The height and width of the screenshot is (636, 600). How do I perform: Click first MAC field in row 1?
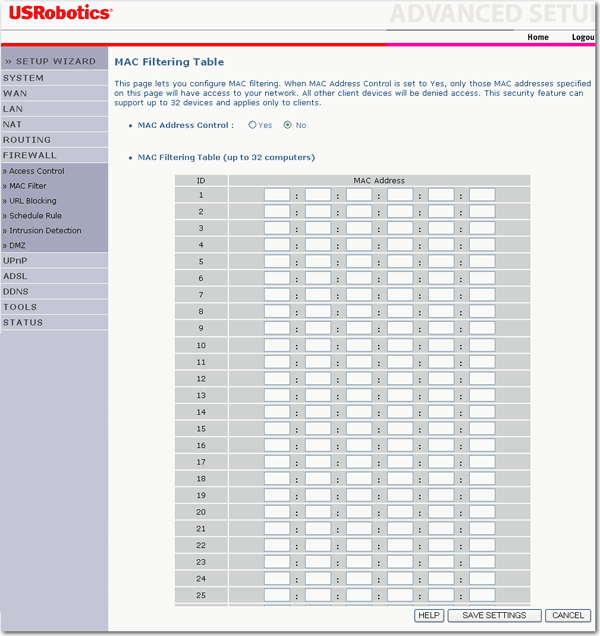tap(277, 195)
